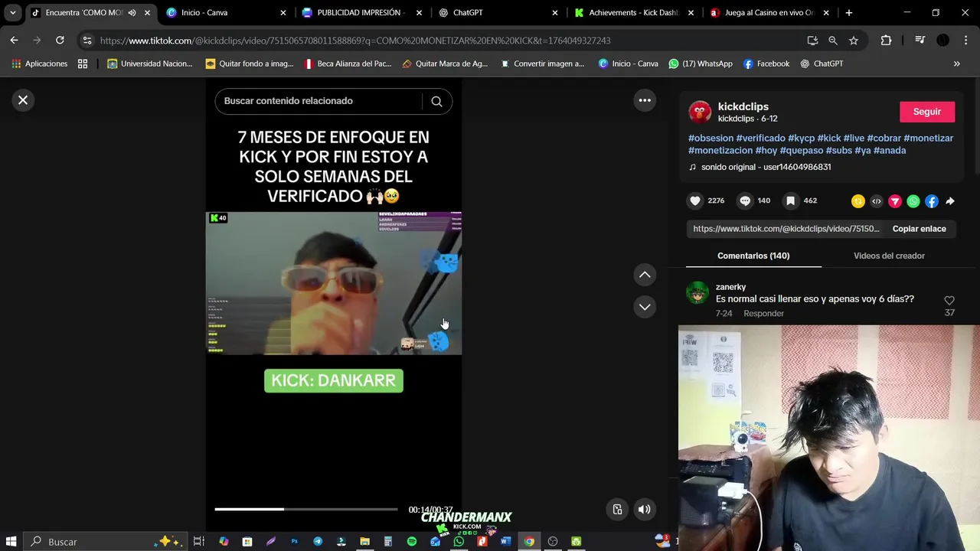980x551 pixels.
Task: Toggle the clipboard icon on the video controls
Action: click(x=617, y=509)
